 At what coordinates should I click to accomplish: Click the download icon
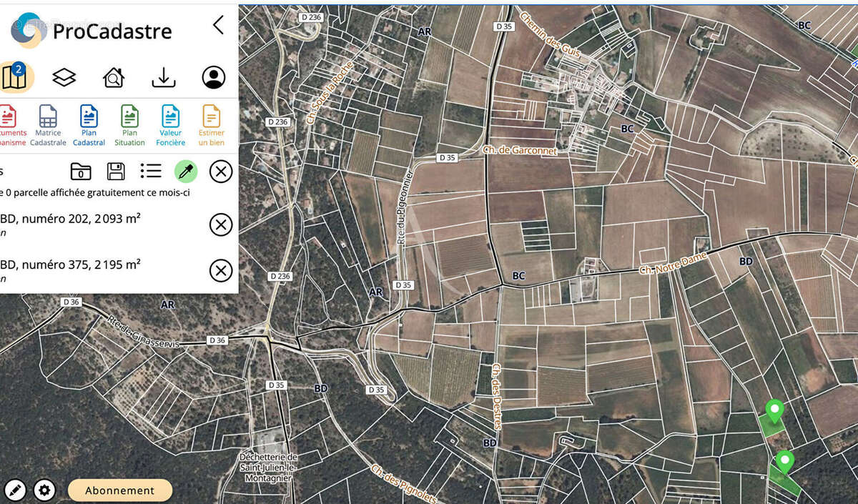click(164, 77)
